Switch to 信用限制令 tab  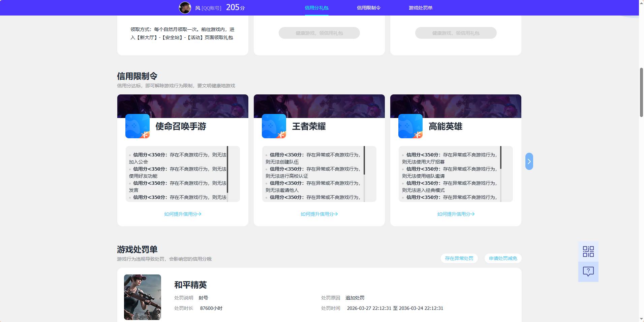[369, 8]
